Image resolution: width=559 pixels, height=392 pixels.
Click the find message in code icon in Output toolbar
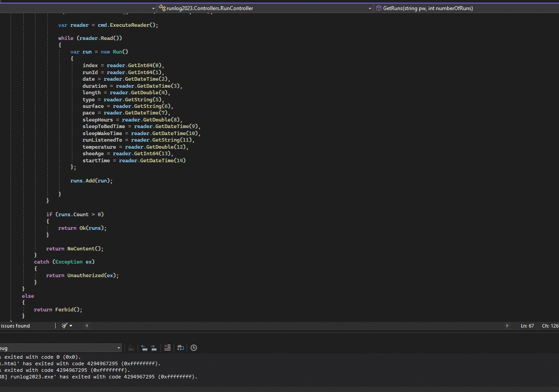pyautogui.click(x=131, y=348)
